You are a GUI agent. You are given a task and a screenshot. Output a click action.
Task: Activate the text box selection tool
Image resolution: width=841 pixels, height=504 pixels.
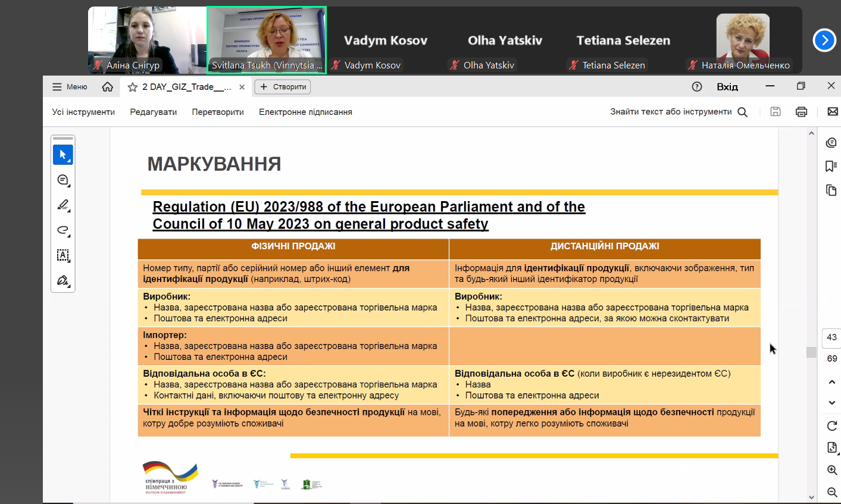point(63,255)
